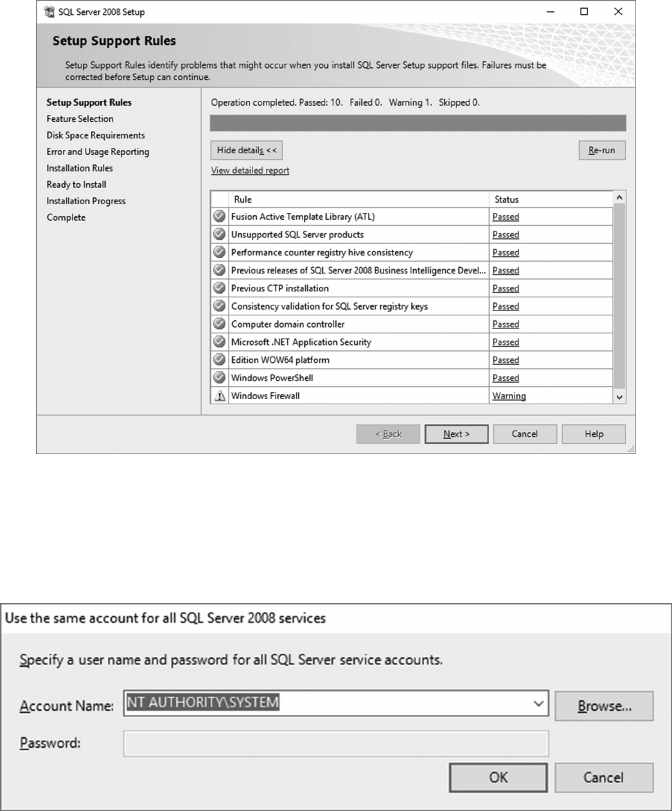Close the SQL Server 2008 Setup window

[618, 11]
